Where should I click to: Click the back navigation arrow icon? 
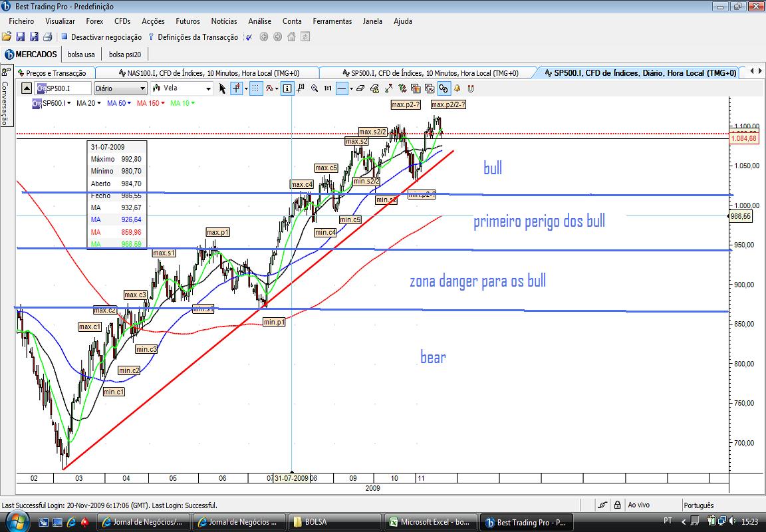[x=264, y=37]
